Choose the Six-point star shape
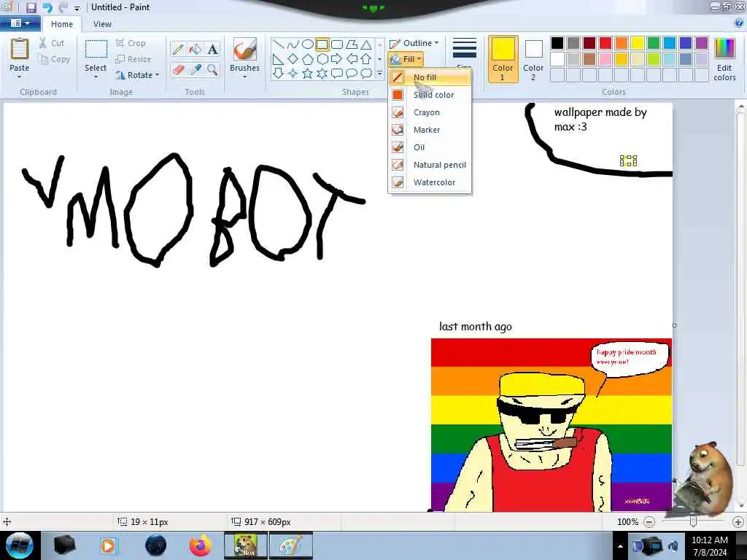 322,74
